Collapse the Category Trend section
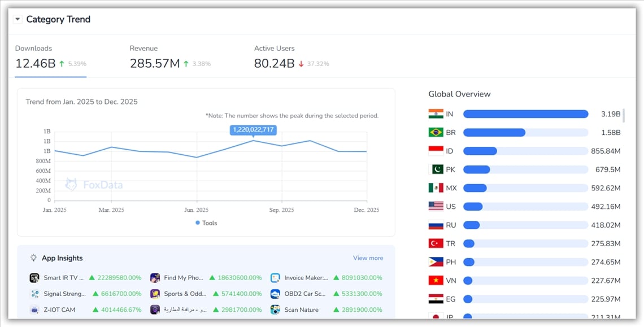This screenshot has width=644, height=327. pyautogui.click(x=18, y=19)
